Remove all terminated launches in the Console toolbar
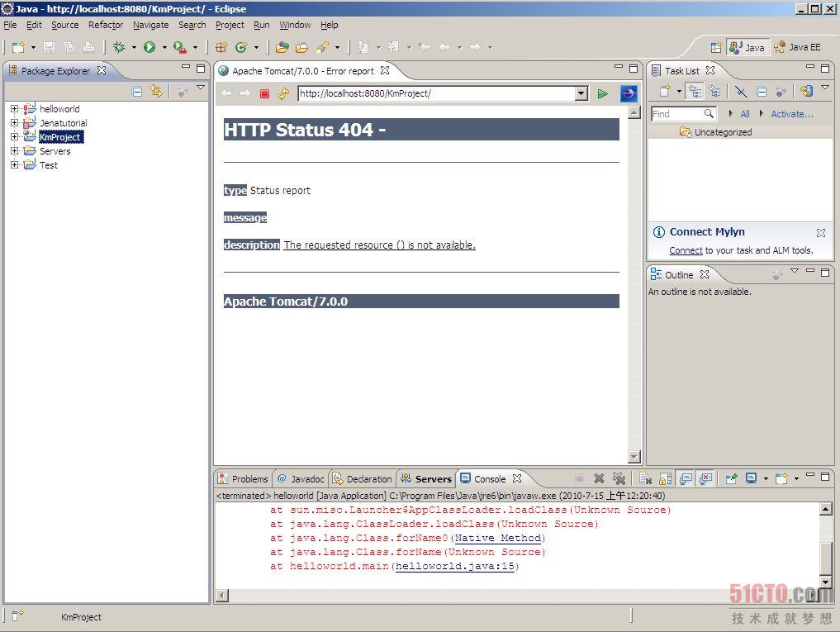 click(x=617, y=478)
